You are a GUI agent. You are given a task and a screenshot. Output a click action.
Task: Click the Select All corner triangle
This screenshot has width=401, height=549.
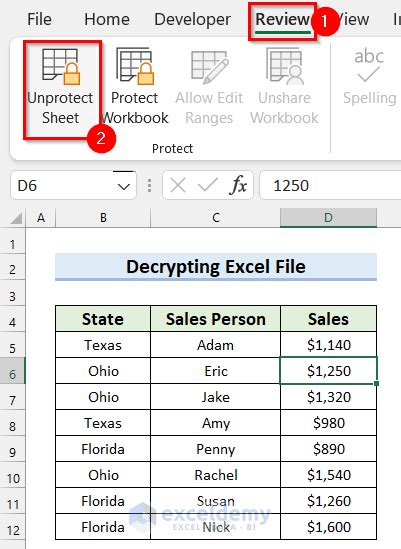pos(16,218)
